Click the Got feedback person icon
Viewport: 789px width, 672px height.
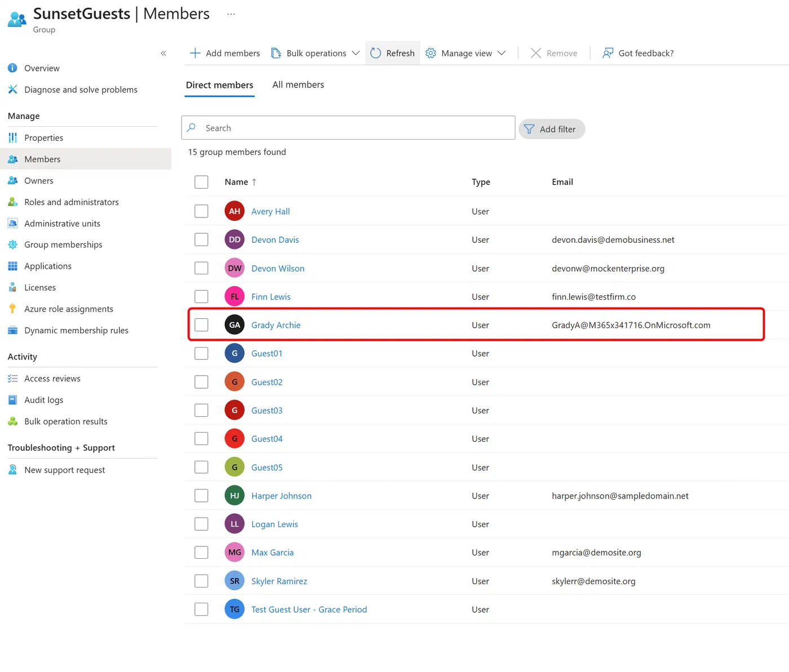click(608, 53)
